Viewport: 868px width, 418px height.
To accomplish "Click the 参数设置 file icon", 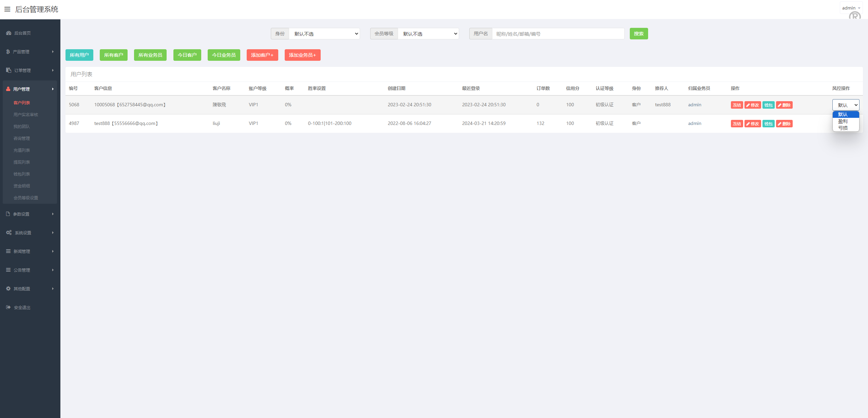I will coord(8,214).
